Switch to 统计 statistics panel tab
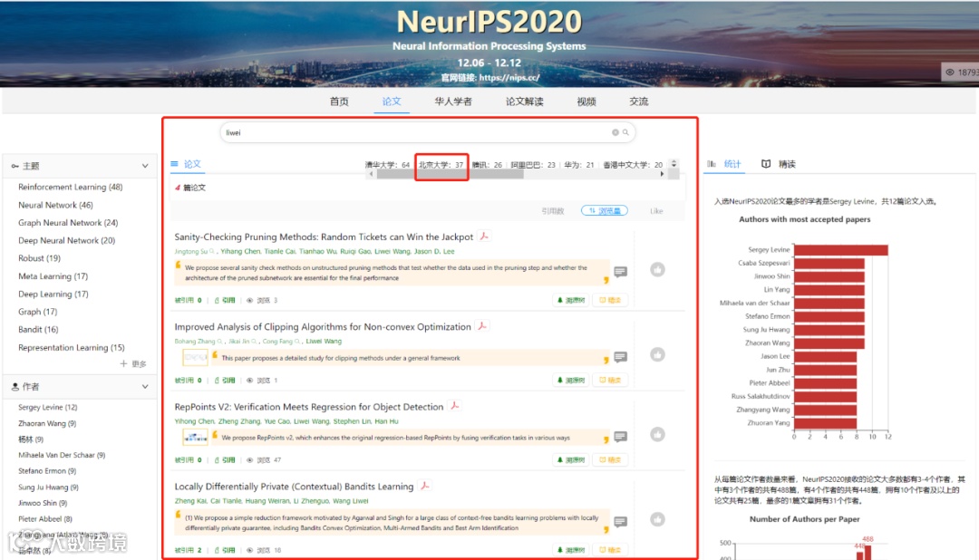This screenshot has width=979, height=560. pos(732,164)
